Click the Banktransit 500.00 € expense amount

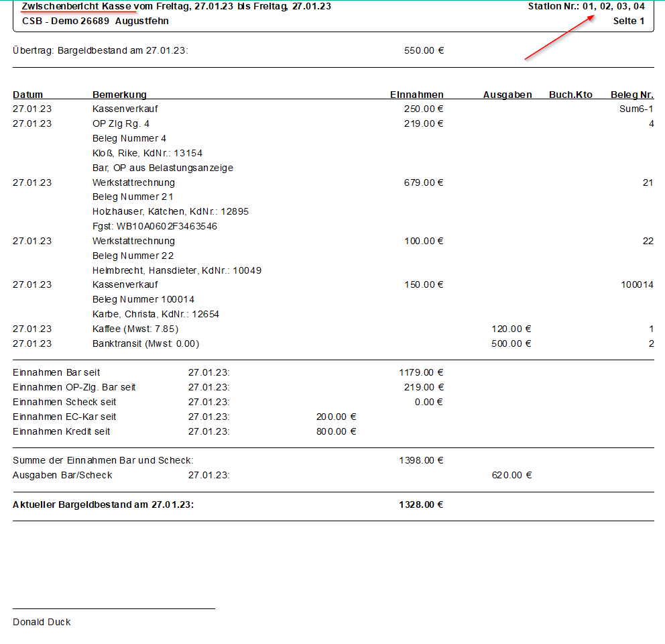pyautogui.click(x=511, y=343)
